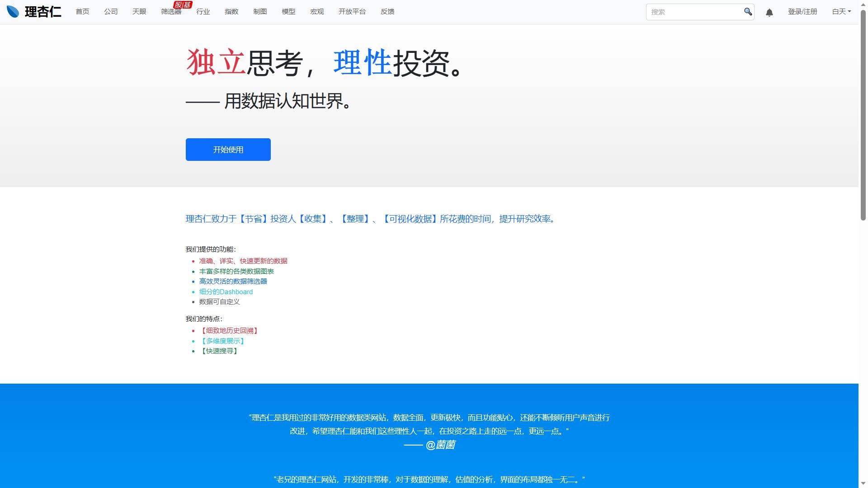Open the 天眼 menu item
This screenshot has width=868, height=488.
(139, 12)
